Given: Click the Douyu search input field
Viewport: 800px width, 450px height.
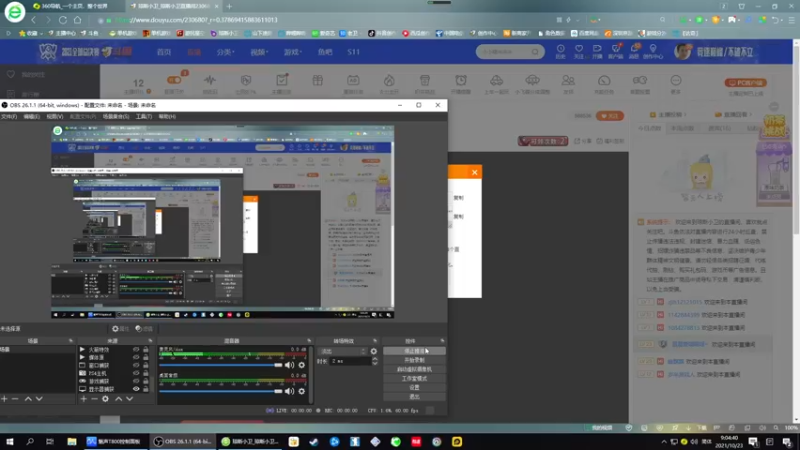Looking at the screenshot, I should [503, 52].
